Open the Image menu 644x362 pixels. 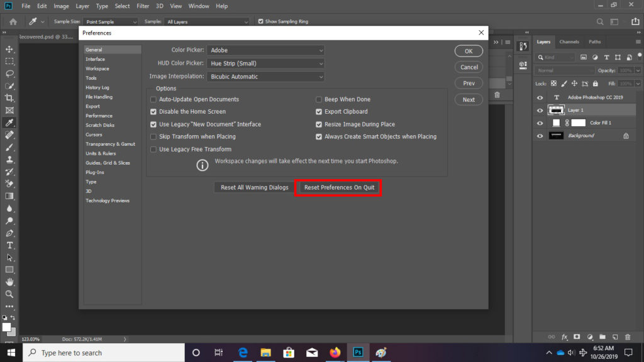pos(61,6)
